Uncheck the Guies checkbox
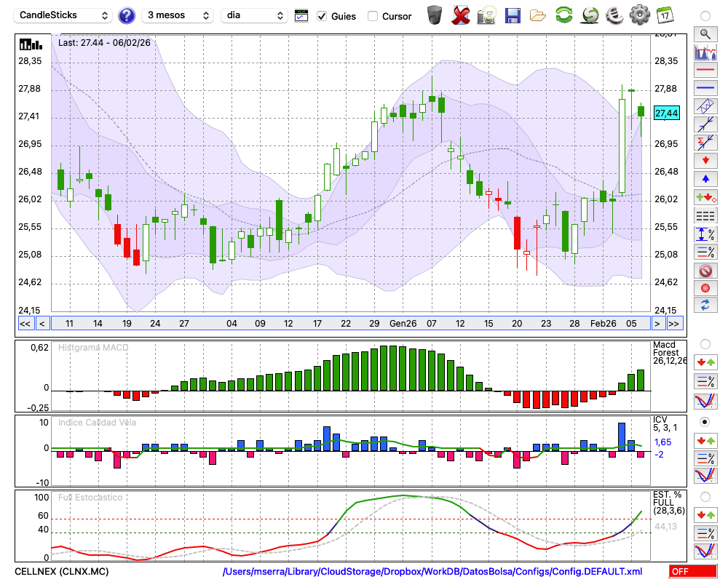The width and height of the screenshot is (728, 582). click(x=321, y=16)
